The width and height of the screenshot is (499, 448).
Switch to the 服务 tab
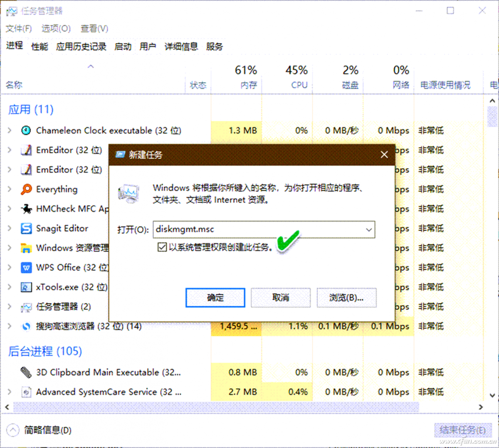(x=214, y=47)
